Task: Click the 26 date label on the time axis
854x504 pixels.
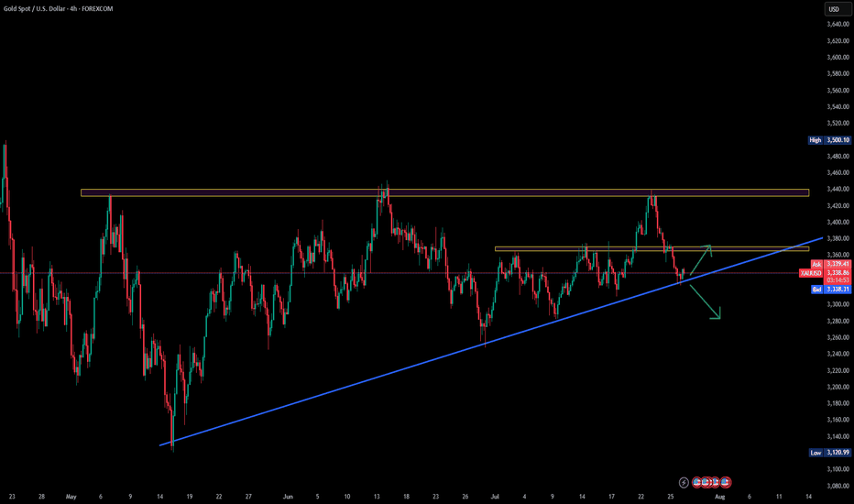Action: coord(465,497)
